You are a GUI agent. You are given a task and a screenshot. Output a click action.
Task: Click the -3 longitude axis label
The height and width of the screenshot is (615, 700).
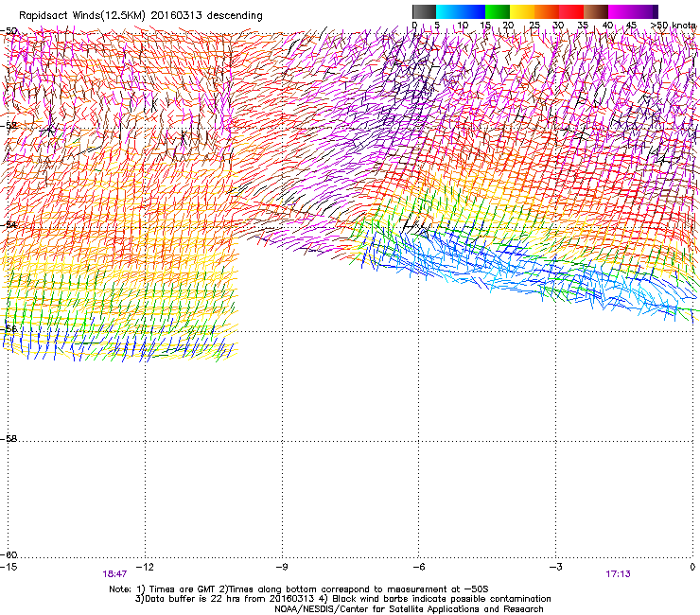pyautogui.click(x=556, y=567)
